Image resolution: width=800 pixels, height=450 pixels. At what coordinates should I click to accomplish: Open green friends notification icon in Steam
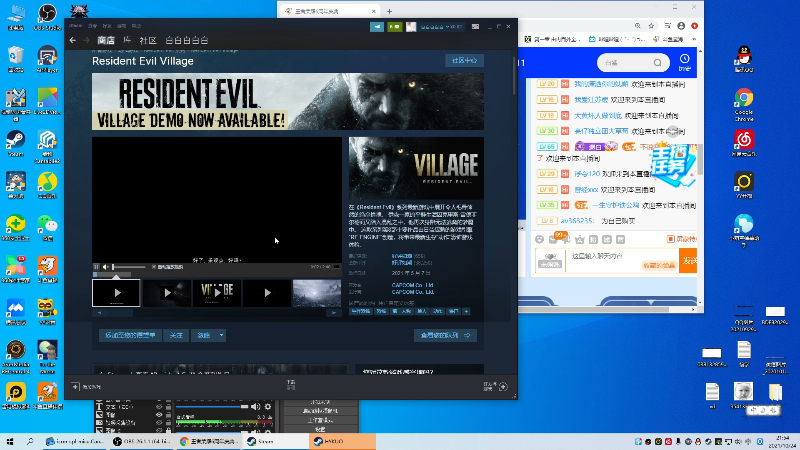(x=394, y=27)
